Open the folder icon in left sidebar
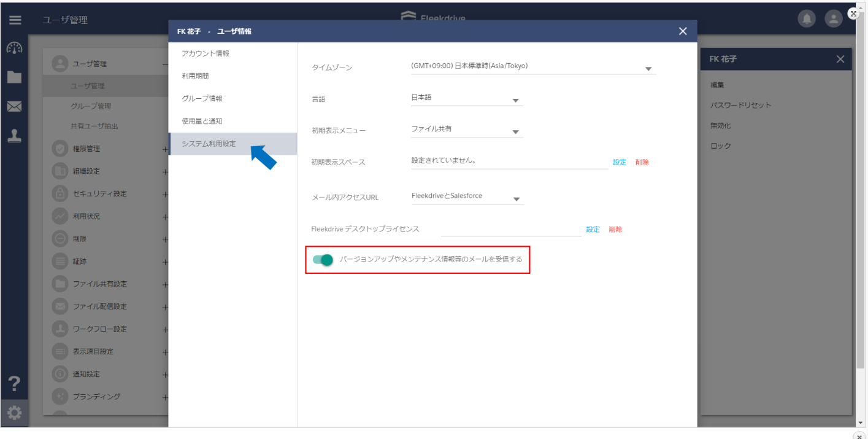Viewport: 868px width, 439px height. (14, 77)
